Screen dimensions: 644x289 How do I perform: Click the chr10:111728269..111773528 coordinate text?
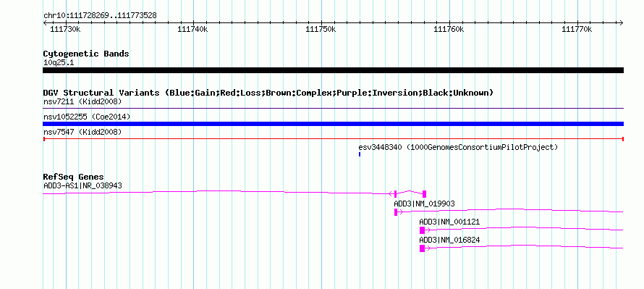click(100, 16)
